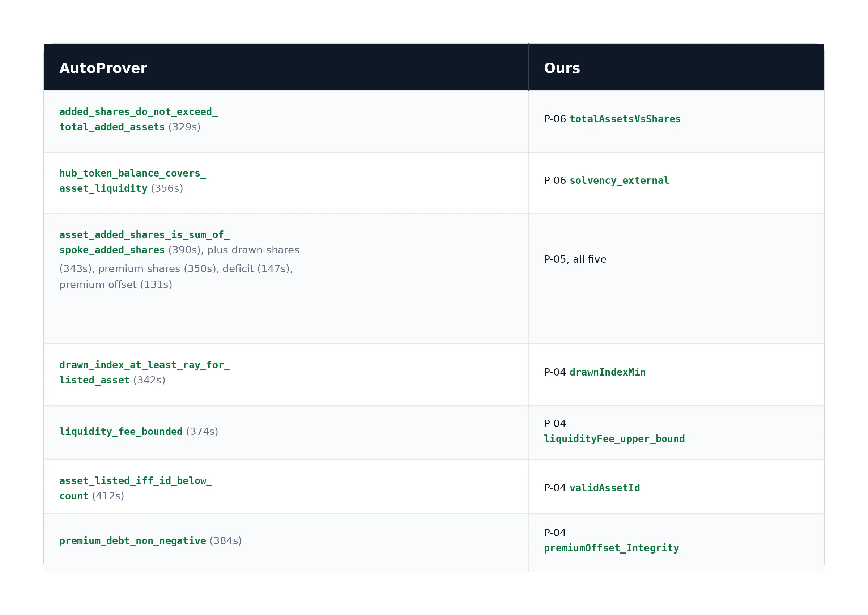The width and height of the screenshot is (868, 615).
Task: Select premium_debt_non_negative rule text
Action: pyautogui.click(x=133, y=540)
